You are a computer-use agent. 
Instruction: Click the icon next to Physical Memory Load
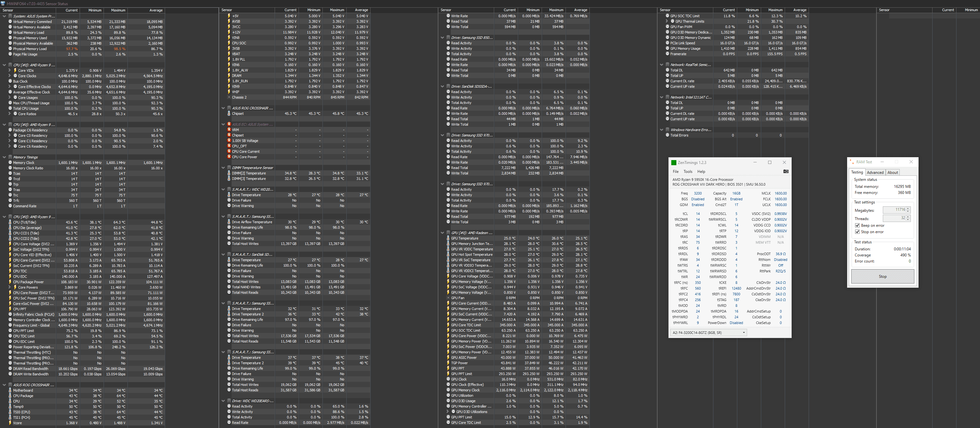coord(10,49)
